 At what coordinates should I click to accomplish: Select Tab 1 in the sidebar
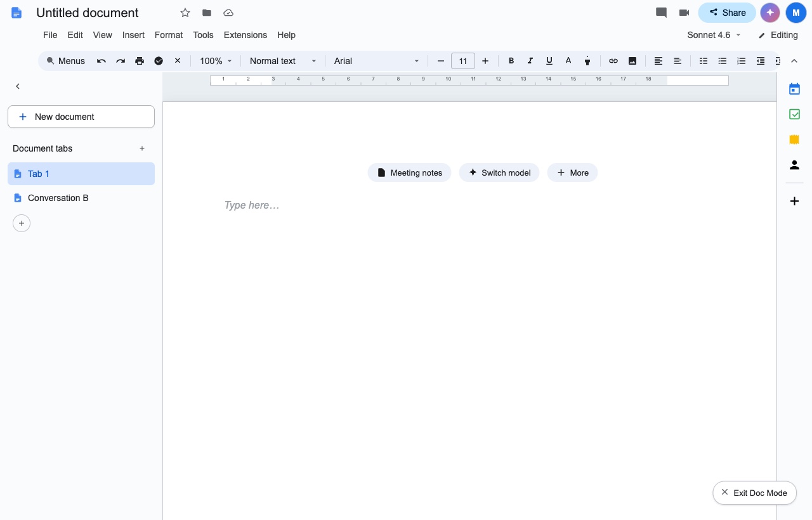click(81, 174)
